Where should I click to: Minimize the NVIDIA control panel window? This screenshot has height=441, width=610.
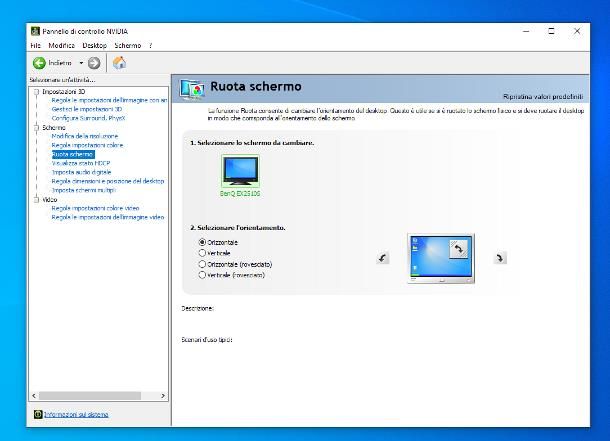526,32
